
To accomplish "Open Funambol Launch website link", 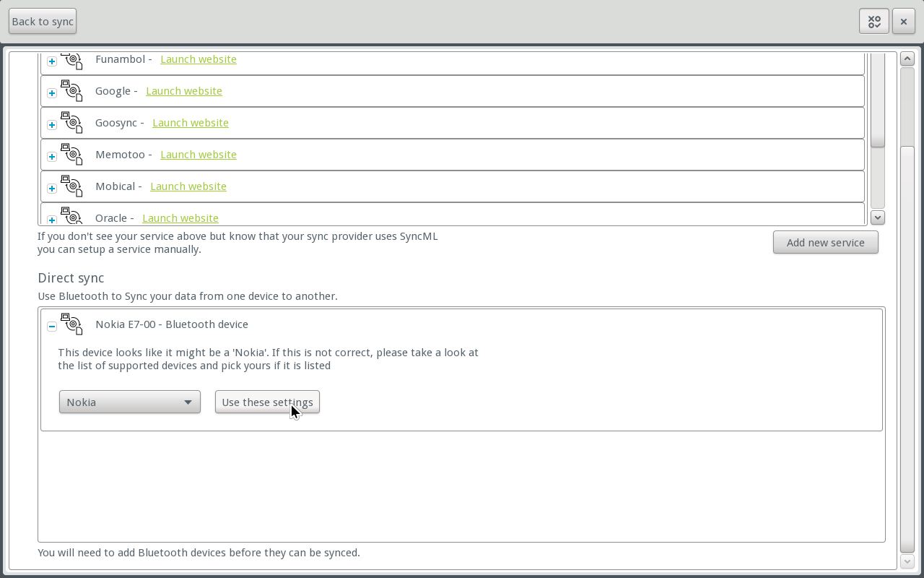I will (199, 59).
